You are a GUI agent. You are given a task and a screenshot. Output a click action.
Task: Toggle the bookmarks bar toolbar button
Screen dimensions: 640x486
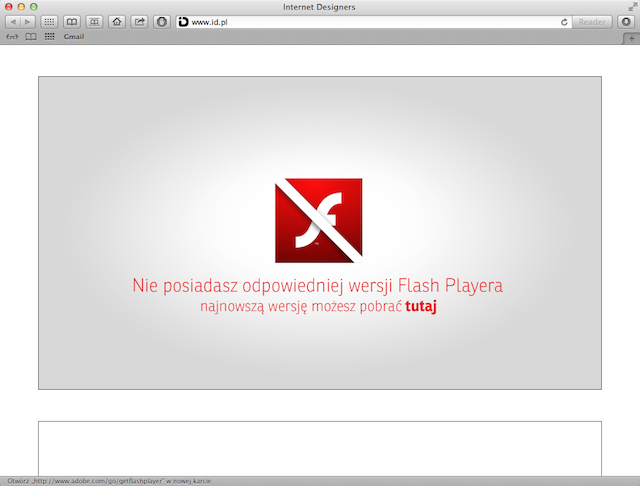tap(94, 22)
